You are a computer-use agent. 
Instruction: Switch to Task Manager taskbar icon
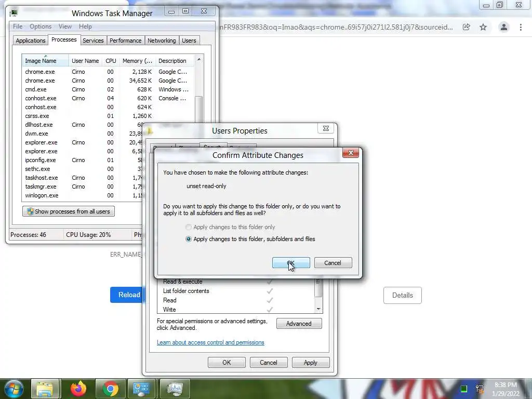(x=175, y=389)
